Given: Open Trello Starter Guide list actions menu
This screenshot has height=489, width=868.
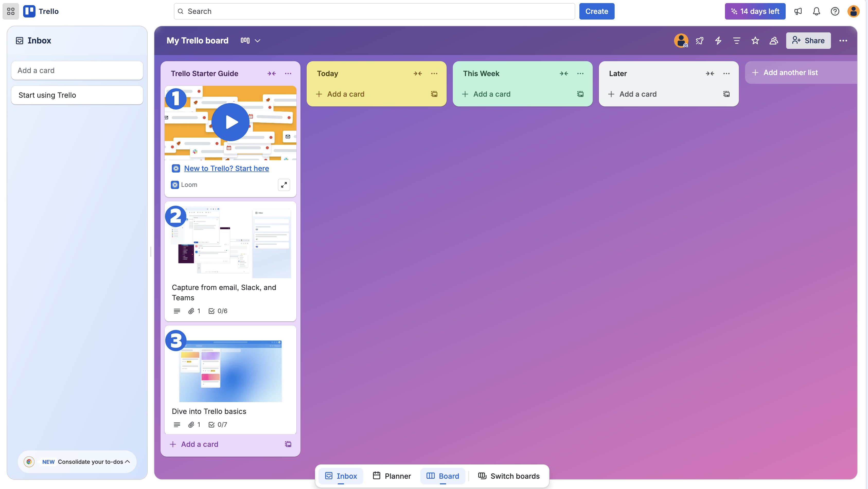Looking at the screenshot, I should pos(288,74).
